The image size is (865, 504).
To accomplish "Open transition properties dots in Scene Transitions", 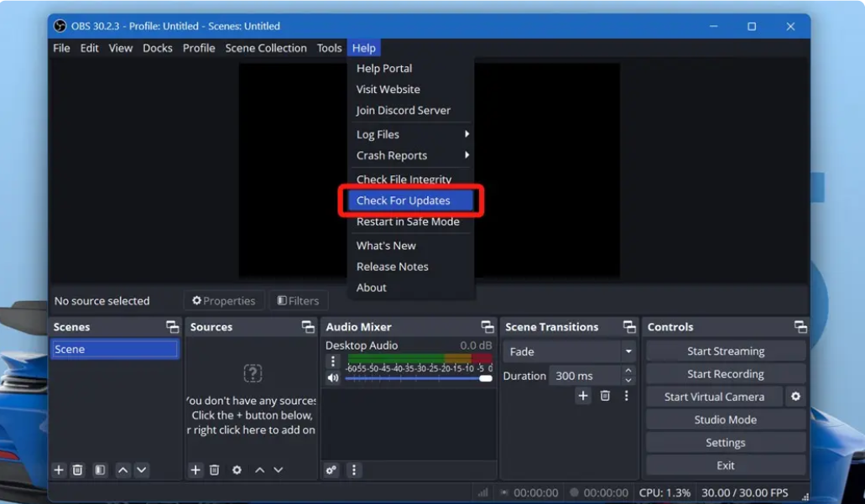I will click(x=626, y=395).
